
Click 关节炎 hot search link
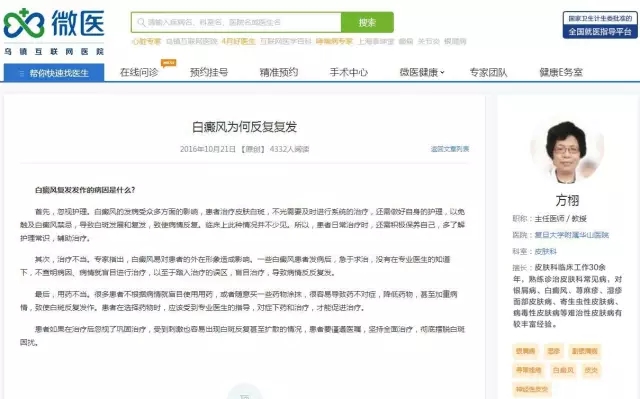tap(429, 42)
